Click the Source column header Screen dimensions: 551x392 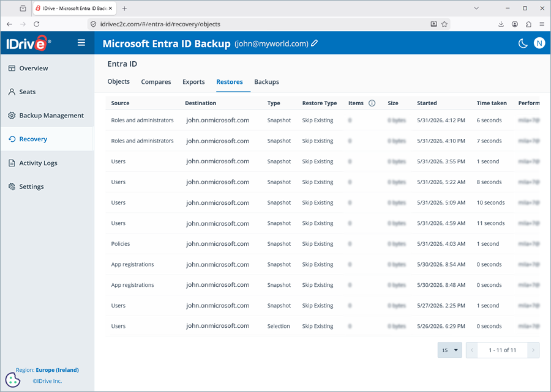tap(120, 103)
